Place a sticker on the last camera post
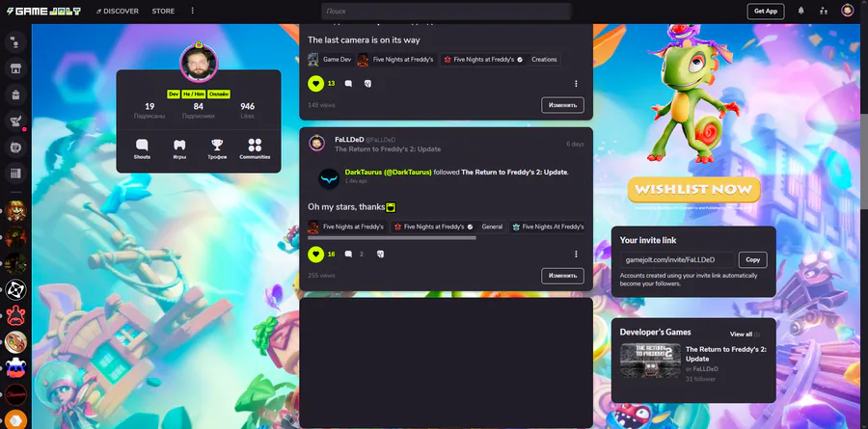This screenshot has width=868, height=429. [367, 84]
